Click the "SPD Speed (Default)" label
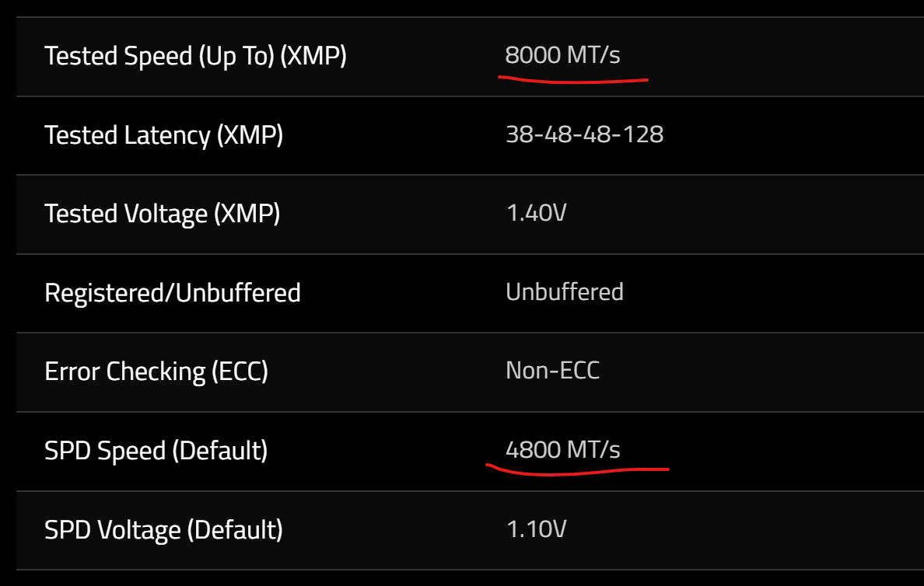924x586 pixels. [156, 451]
